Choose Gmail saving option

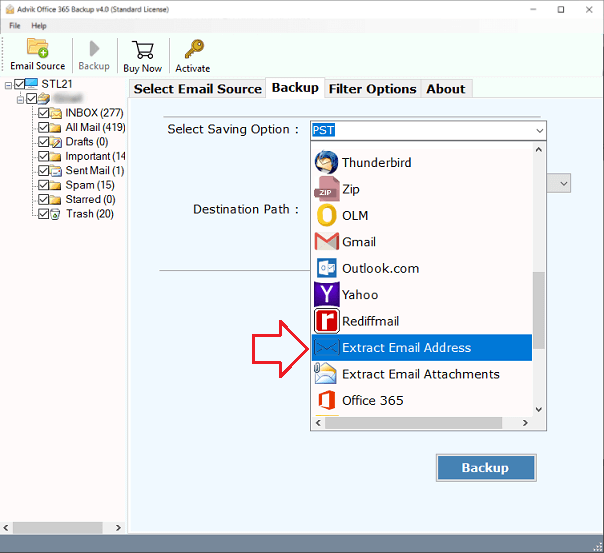(x=422, y=242)
